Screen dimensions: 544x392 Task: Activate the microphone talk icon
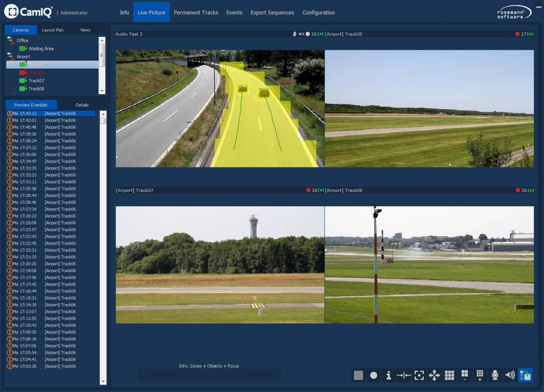pyautogui.click(x=495, y=375)
